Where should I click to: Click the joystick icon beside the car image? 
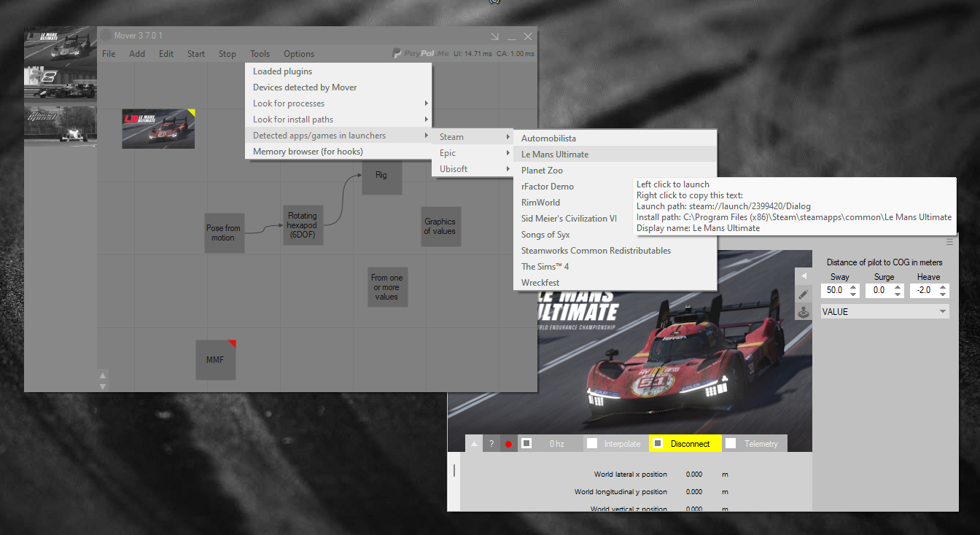[804, 312]
